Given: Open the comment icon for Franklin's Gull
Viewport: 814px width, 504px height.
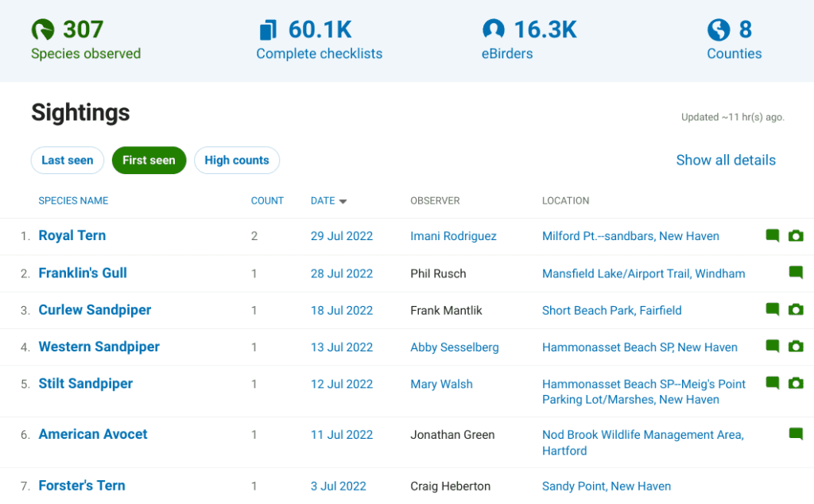Looking at the screenshot, I should (796, 272).
